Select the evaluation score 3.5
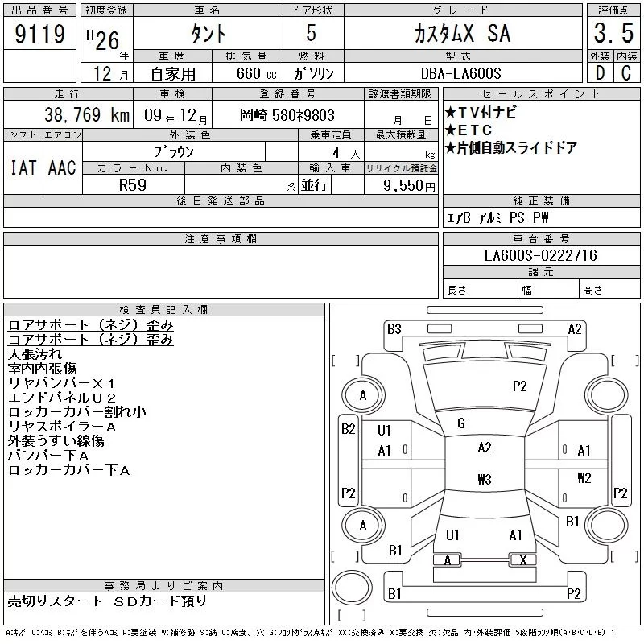Image resolution: width=644 pixels, height=644 pixels. 613,33
